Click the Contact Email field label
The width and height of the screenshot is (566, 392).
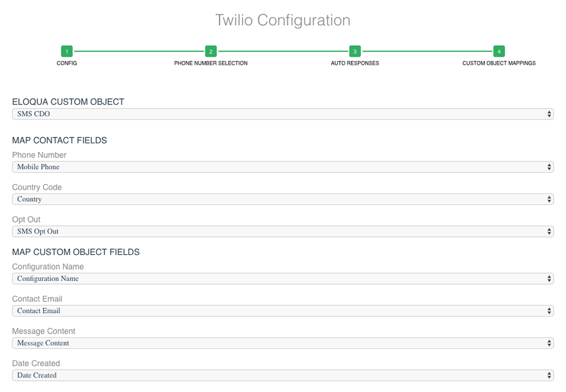click(37, 299)
